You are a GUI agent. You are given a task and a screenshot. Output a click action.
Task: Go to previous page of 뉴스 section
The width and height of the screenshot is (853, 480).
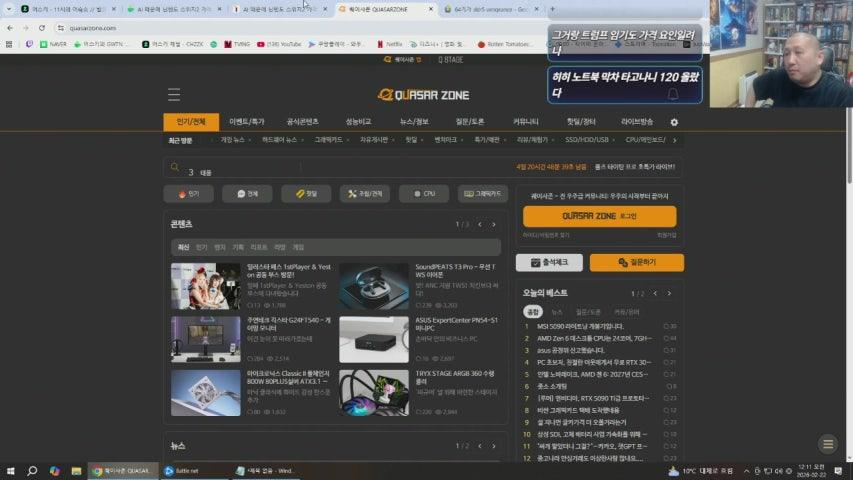(480, 446)
